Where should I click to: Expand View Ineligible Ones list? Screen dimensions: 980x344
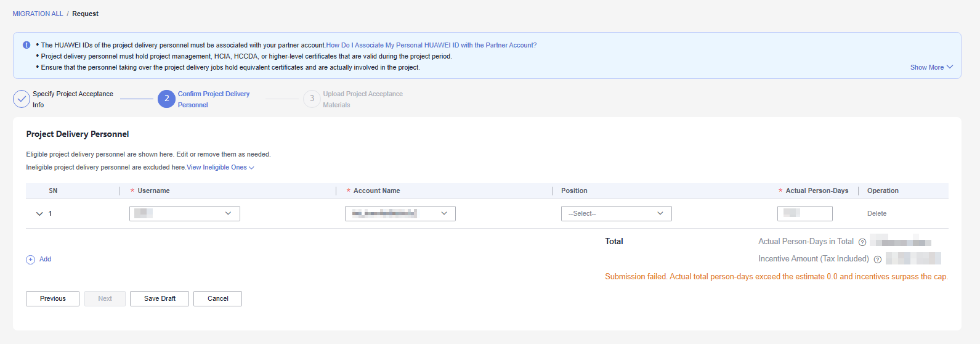tap(221, 168)
